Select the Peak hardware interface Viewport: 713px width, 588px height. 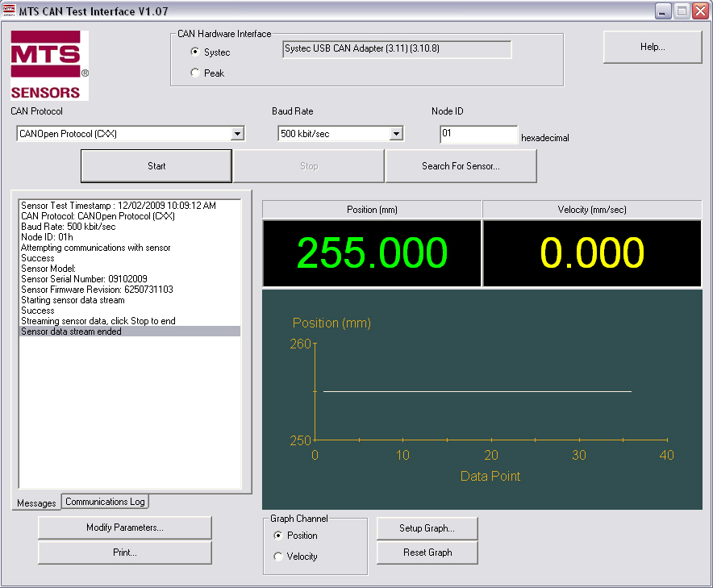click(x=195, y=73)
